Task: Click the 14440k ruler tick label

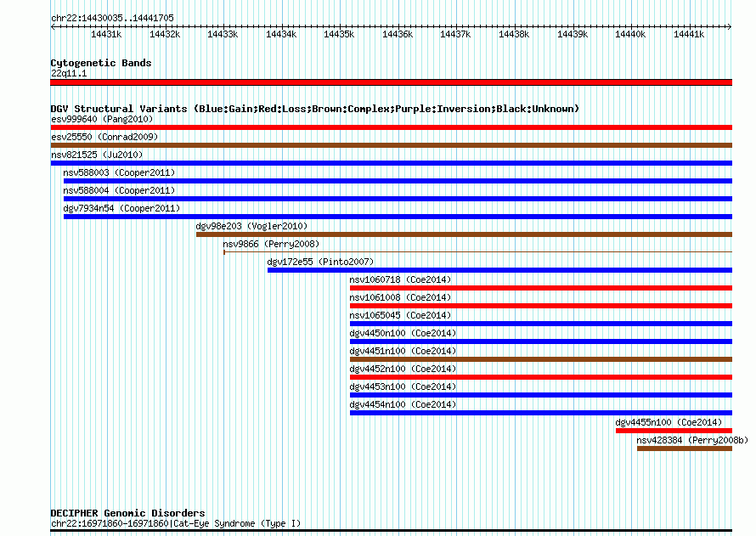Action: coord(630,34)
